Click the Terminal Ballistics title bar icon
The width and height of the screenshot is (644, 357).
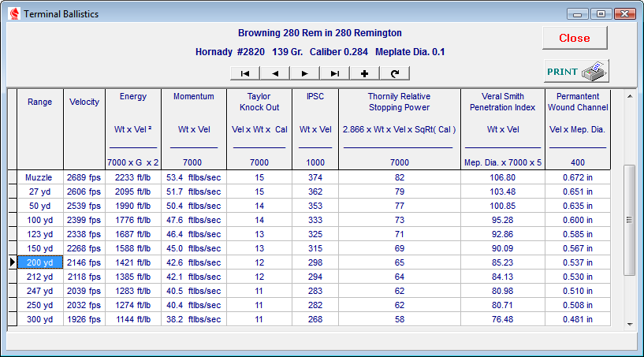12,14
